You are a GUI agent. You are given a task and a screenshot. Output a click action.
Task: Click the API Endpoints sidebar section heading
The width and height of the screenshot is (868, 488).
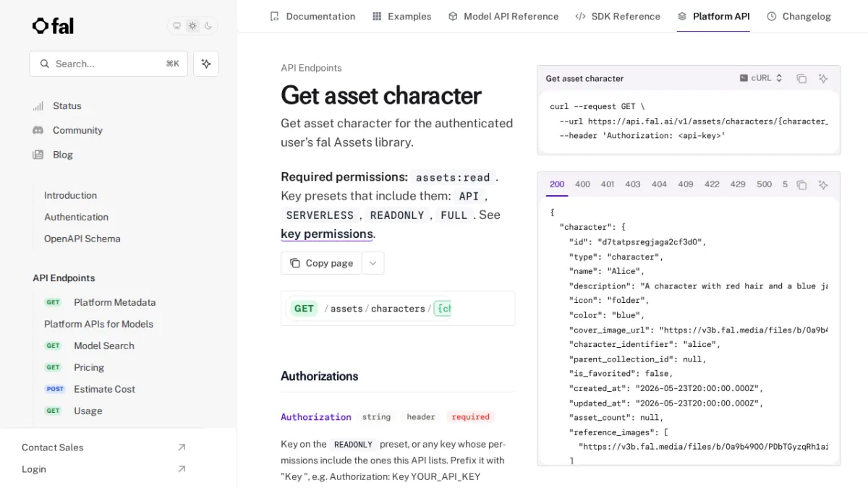[64, 278]
